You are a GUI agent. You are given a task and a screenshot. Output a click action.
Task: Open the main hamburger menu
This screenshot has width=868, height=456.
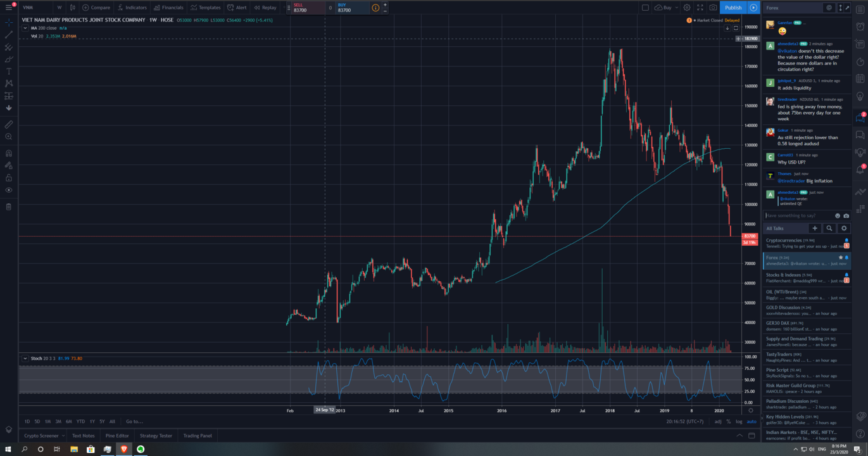pos(9,8)
